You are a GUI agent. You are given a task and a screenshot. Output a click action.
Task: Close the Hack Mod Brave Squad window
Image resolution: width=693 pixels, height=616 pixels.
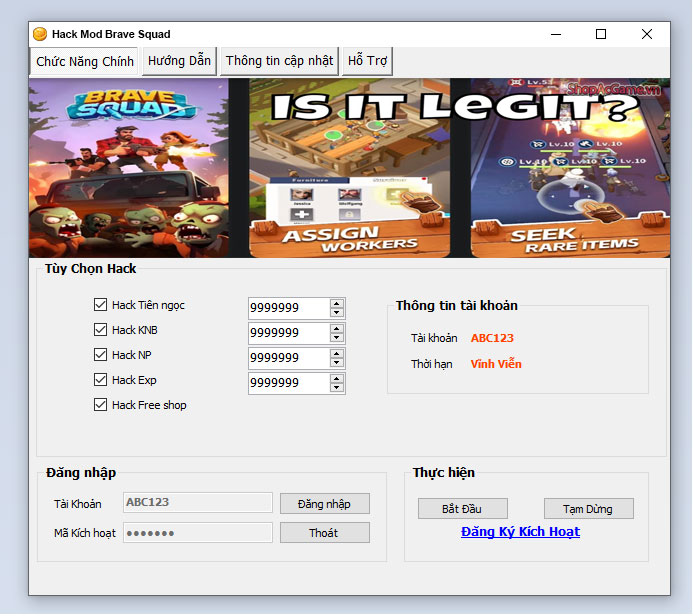(647, 34)
